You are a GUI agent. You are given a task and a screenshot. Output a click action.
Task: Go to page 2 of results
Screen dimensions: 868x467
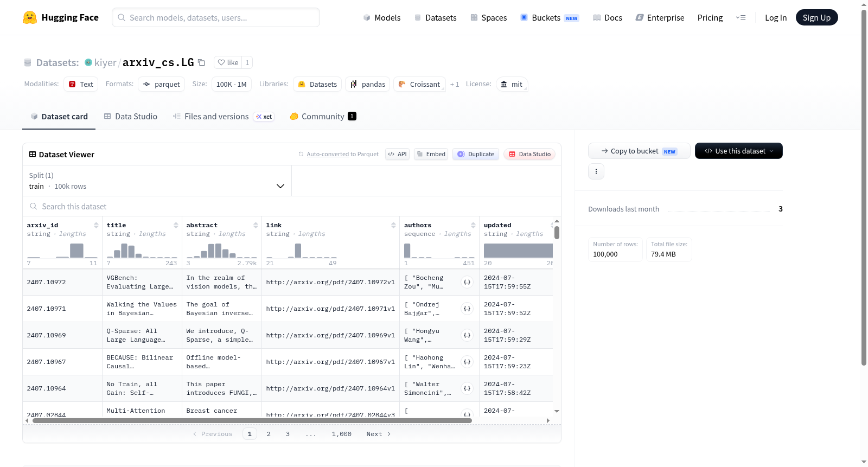point(269,434)
